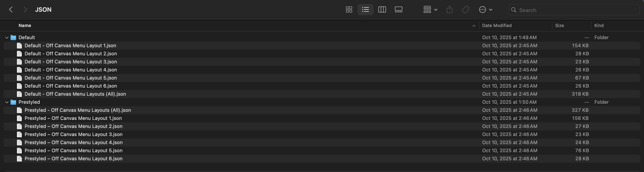This screenshot has height=172, width=644.
Task: Click the forward navigation arrow
Action: coord(25,9)
